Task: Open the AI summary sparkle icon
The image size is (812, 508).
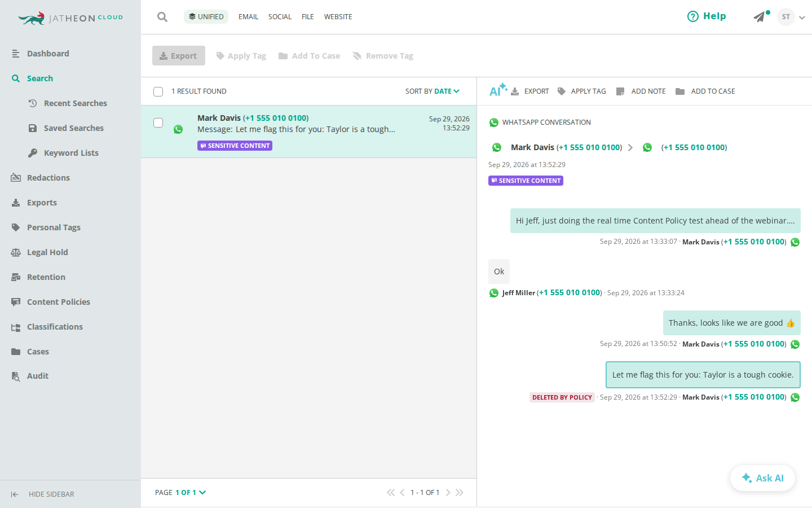Action: point(498,90)
